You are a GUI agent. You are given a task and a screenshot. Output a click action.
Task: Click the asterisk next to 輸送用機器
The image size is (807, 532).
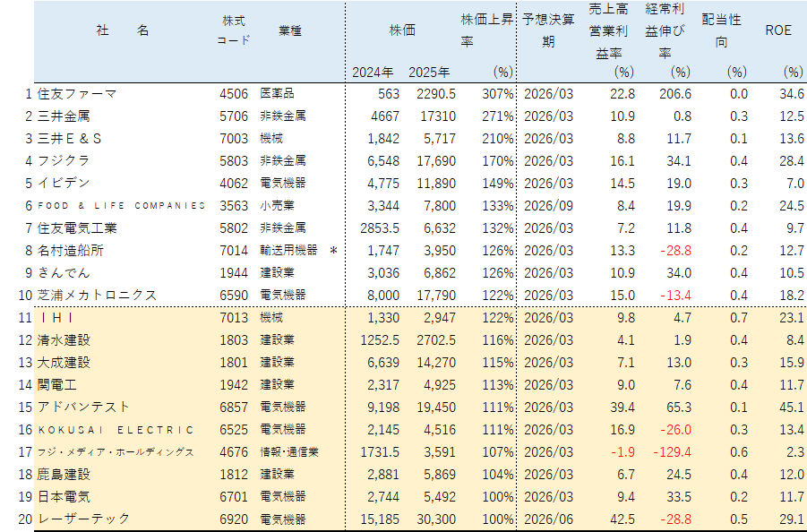(x=333, y=251)
